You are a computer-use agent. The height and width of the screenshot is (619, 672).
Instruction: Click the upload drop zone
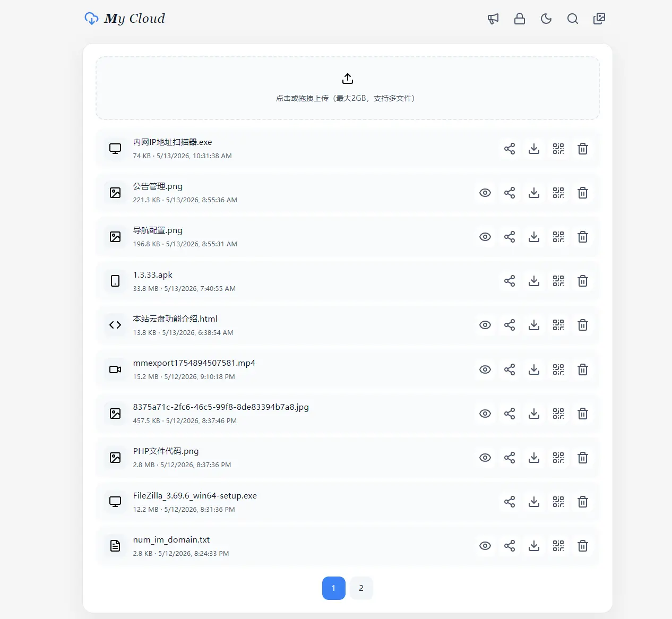click(348, 88)
